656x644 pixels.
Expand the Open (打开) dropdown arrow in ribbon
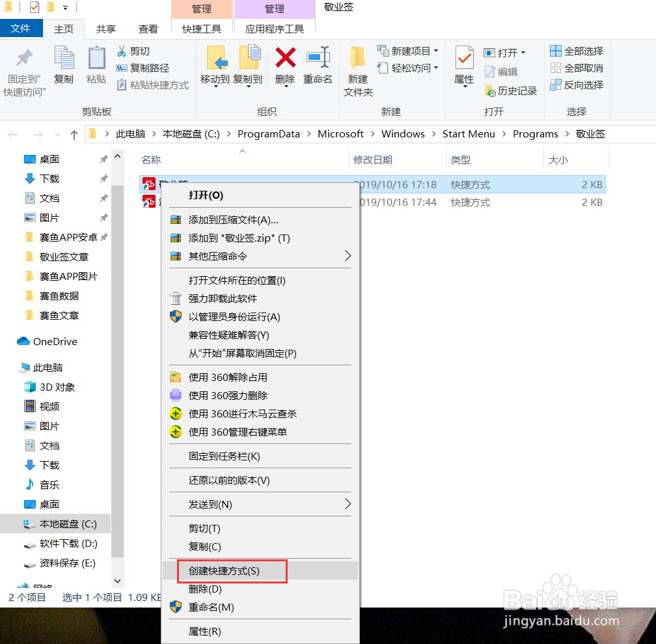pos(523,53)
